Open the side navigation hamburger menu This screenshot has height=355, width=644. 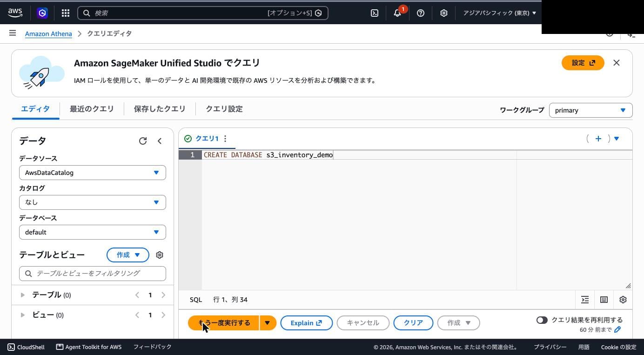(13, 33)
